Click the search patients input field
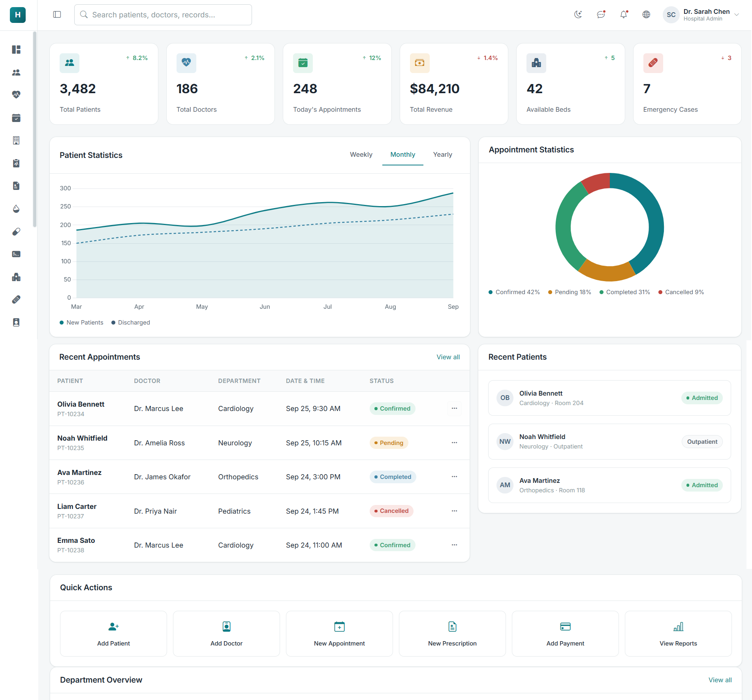752x700 pixels. pos(163,15)
